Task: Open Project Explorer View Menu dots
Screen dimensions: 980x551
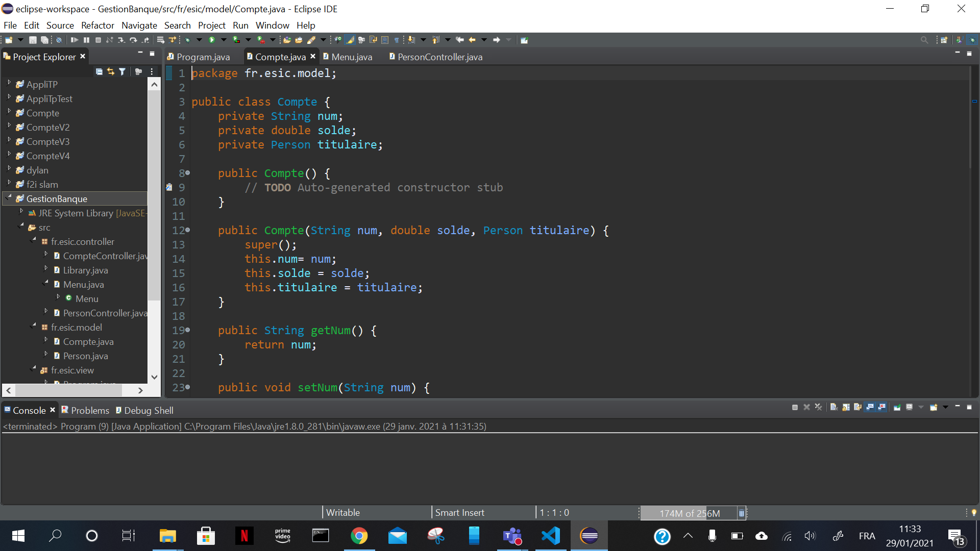Action: [x=152, y=71]
